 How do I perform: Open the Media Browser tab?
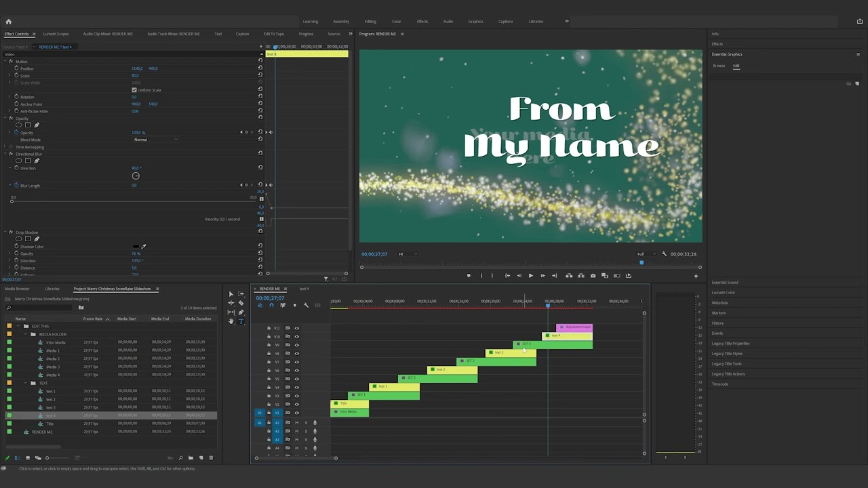click(17, 289)
